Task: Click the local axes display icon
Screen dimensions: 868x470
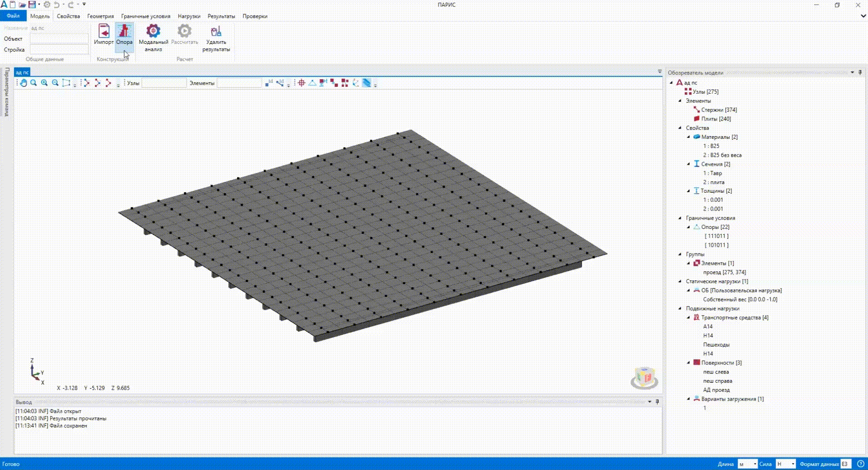Action: click(x=356, y=83)
